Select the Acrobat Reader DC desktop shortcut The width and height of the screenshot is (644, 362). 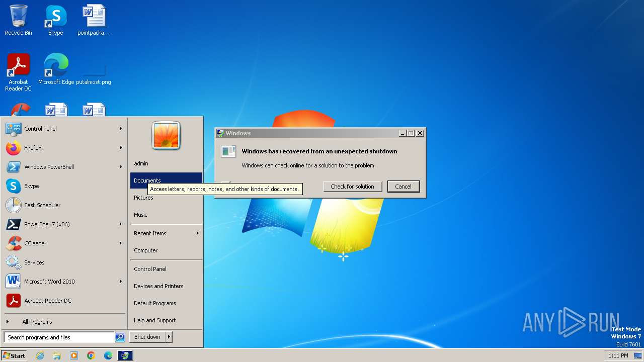click(18, 72)
